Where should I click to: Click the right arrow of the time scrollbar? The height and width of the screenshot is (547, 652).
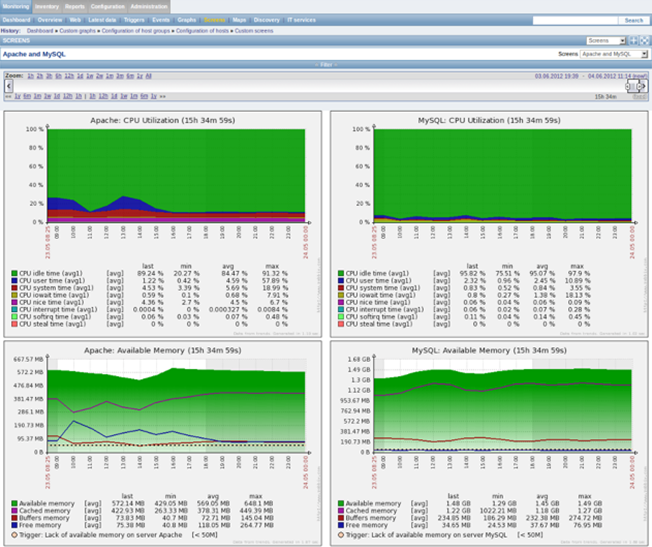pos(644,86)
